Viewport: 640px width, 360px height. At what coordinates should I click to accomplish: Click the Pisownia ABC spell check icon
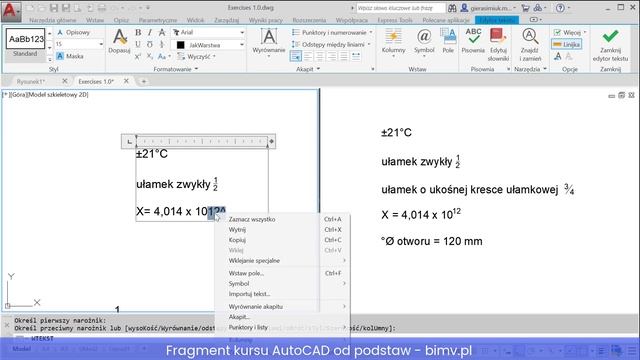[473, 41]
